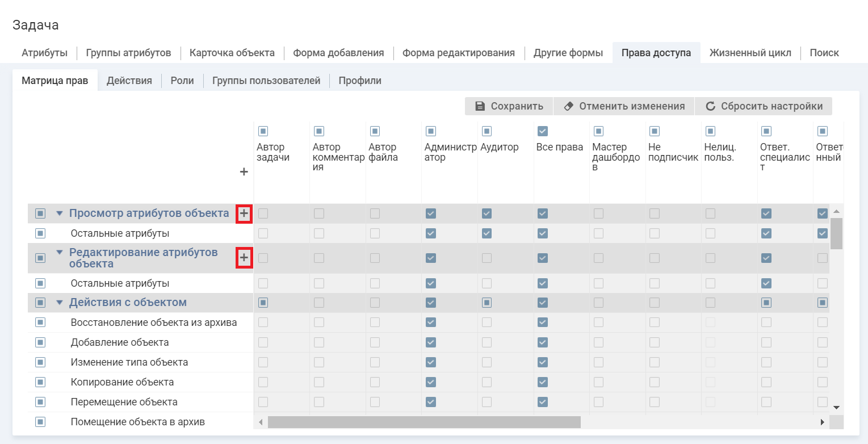Click the horizontal scrollbar right arrow
The width and height of the screenshot is (868, 444).
(822, 422)
